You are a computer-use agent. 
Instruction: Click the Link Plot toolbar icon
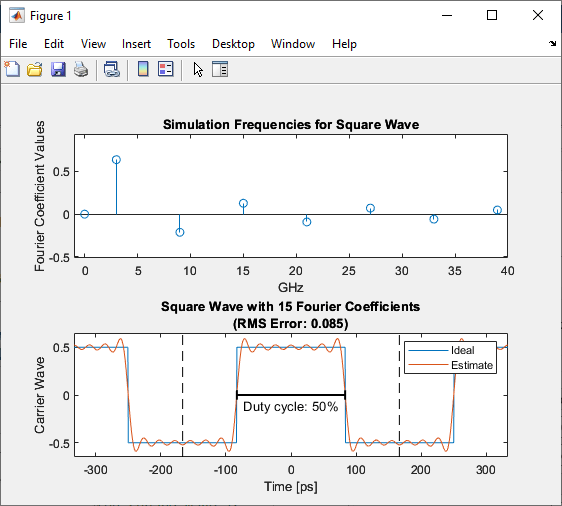pyautogui.click(x=112, y=69)
